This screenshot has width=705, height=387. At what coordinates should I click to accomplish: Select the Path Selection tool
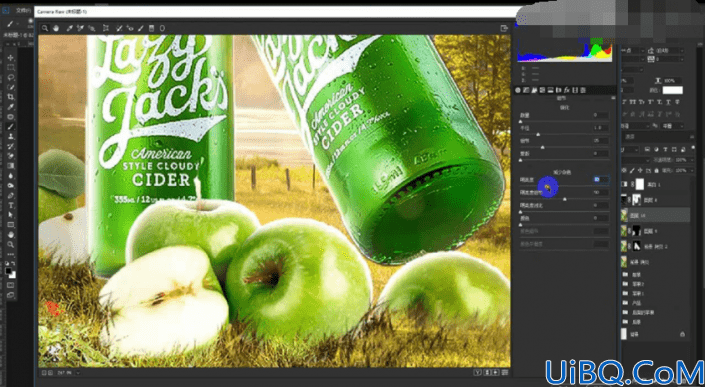(11, 215)
